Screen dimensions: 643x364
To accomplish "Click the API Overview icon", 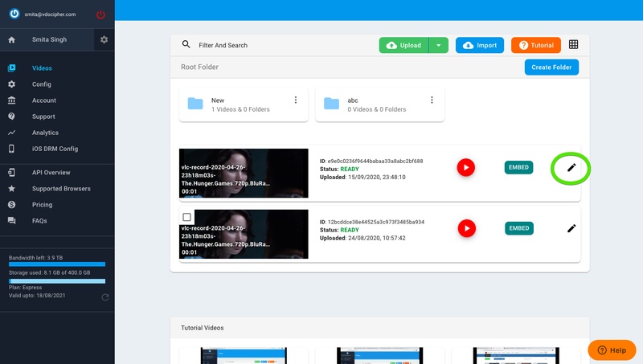I will point(11,173).
